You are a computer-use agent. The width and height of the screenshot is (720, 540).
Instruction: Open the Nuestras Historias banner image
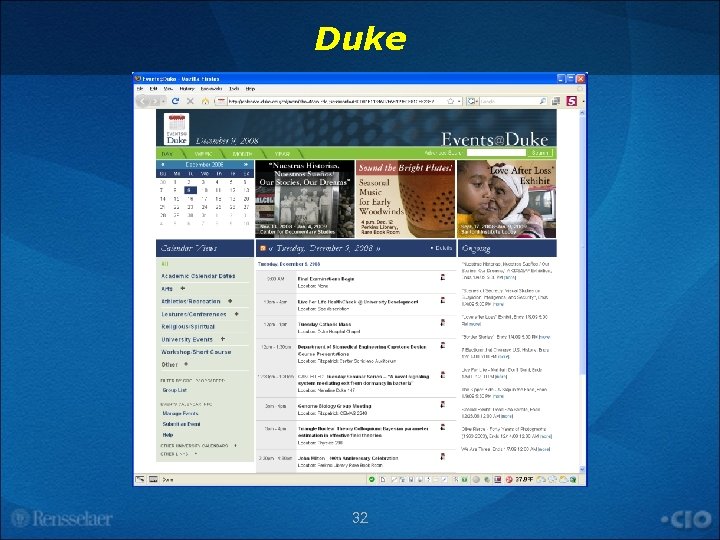click(305, 199)
